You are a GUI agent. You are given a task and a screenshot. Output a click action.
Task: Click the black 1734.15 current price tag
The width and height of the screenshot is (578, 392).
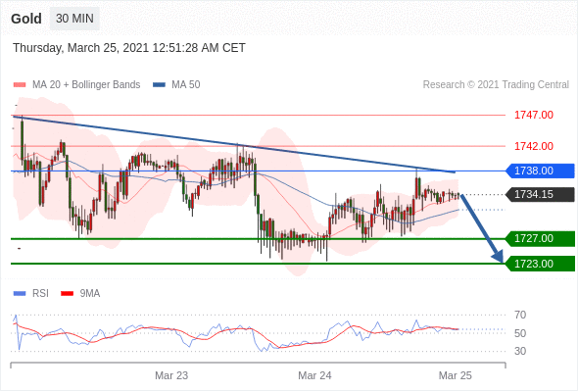click(540, 194)
